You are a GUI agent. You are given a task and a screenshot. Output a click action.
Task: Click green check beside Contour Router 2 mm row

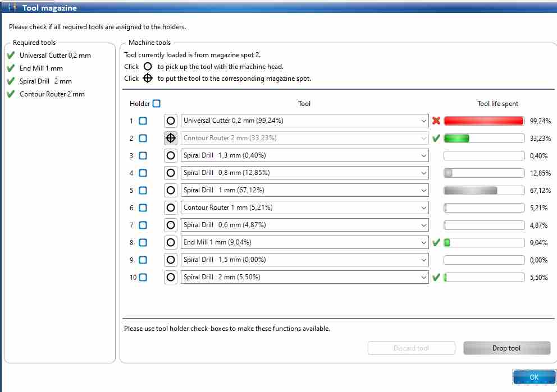coord(436,138)
